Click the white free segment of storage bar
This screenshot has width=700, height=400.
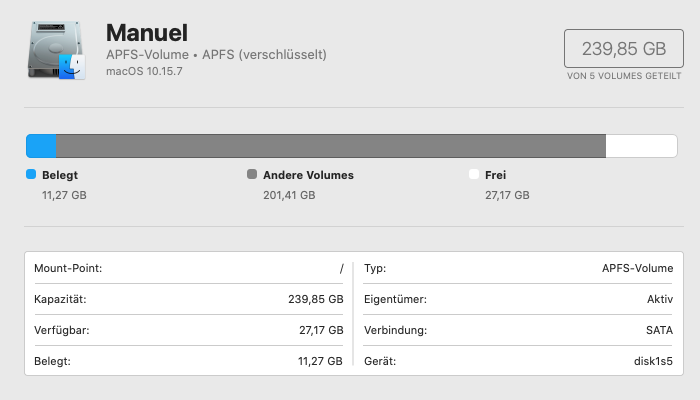click(641, 146)
